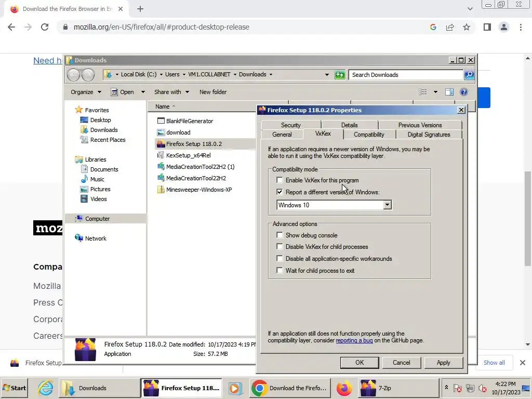This screenshot has width=532, height=399.
Task: Launch Firefox from the taskbar
Action: tap(344, 388)
